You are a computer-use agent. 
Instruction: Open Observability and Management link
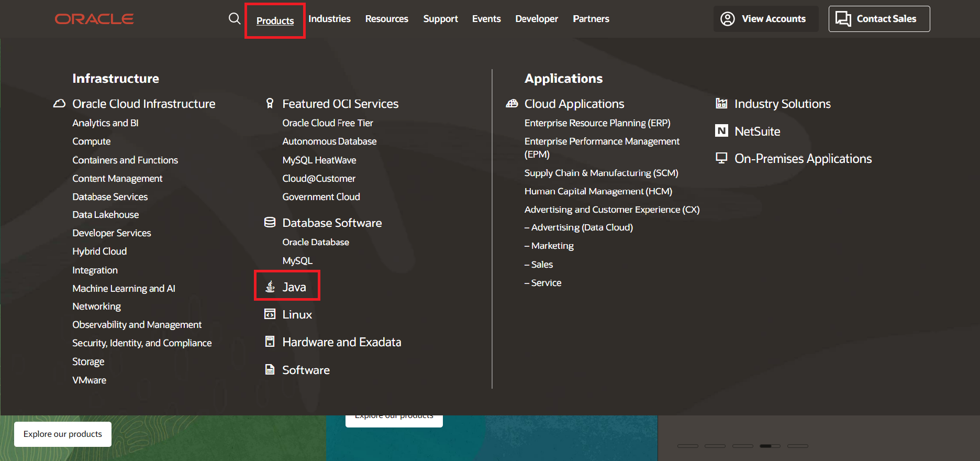[137, 325]
